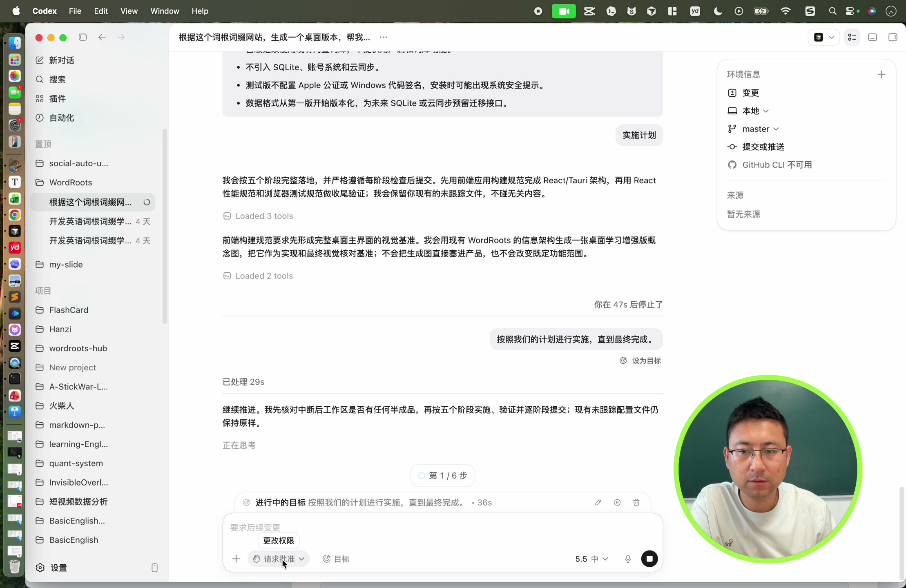Toggle the right sidebar panel icon
The height and width of the screenshot is (588, 906).
(893, 37)
